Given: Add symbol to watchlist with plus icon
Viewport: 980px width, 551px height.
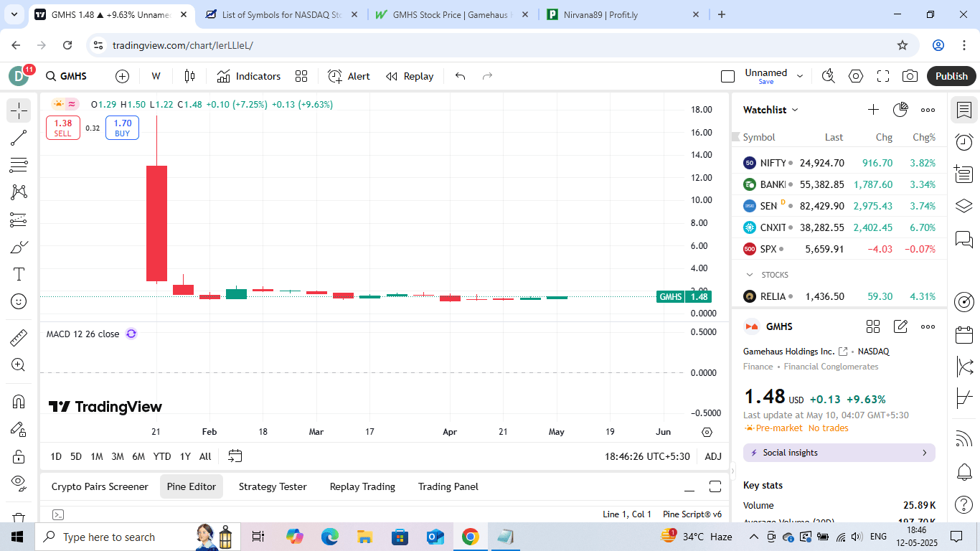Looking at the screenshot, I should point(873,110).
